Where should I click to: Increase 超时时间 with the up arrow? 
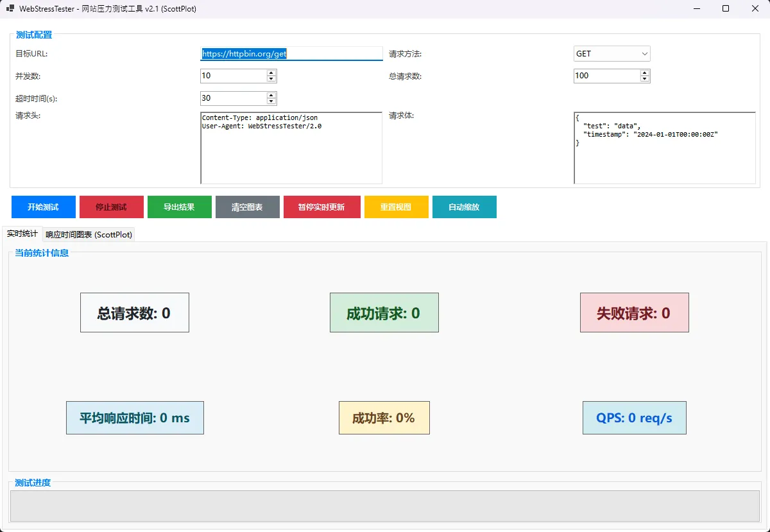pos(271,95)
